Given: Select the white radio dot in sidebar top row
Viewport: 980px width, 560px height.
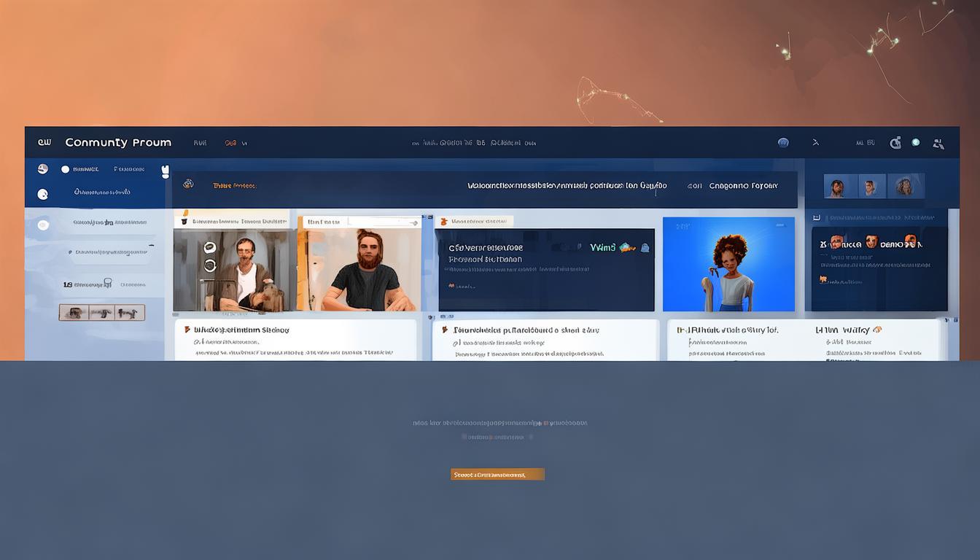Looking at the screenshot, I should click(65, 169).
